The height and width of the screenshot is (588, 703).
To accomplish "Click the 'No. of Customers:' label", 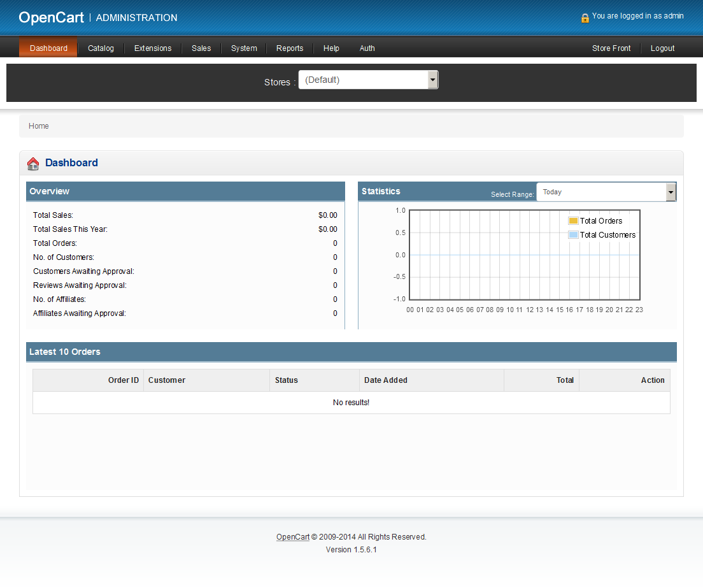I will point(64,257).
